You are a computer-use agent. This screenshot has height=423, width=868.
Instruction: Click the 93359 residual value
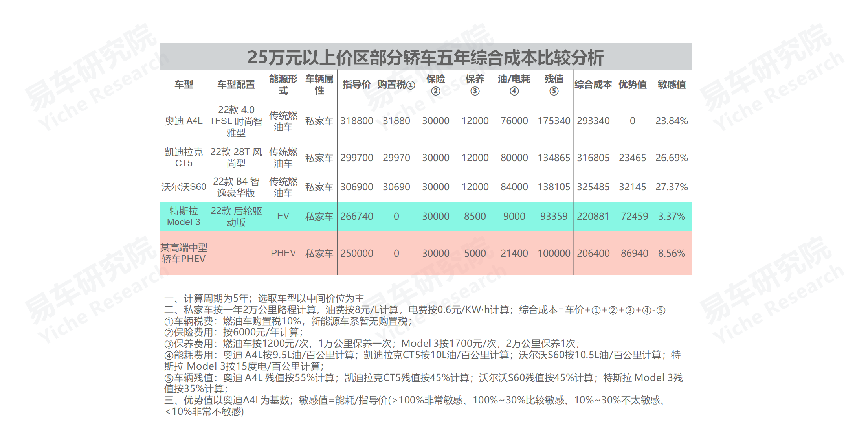point(554,217)
